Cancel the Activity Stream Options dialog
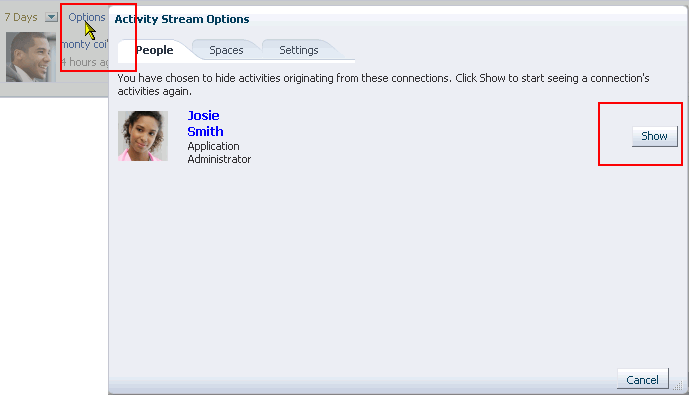Viewport: 689px width, 408px height. coord(642,379)
